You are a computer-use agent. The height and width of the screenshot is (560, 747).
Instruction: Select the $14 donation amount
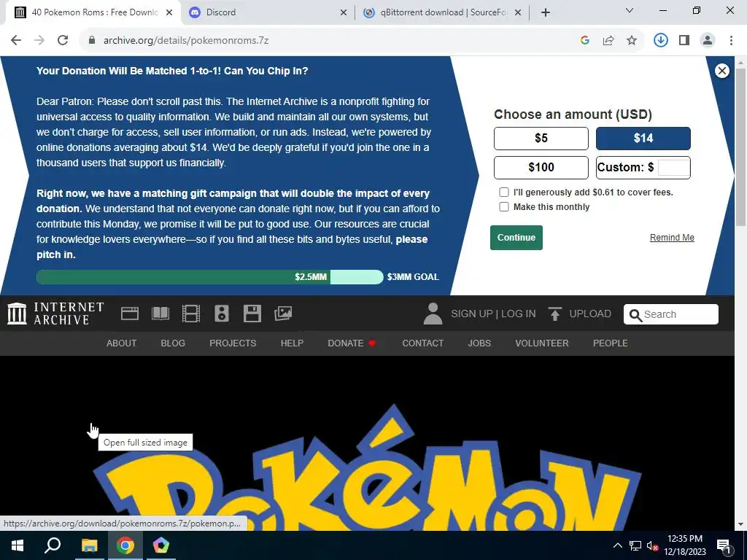[643, 139]
